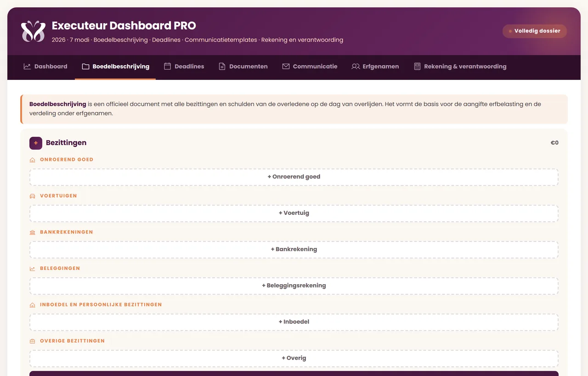
Task: Click the chart icon next to Beleggingen heading
Action: [x=32, y=269]
